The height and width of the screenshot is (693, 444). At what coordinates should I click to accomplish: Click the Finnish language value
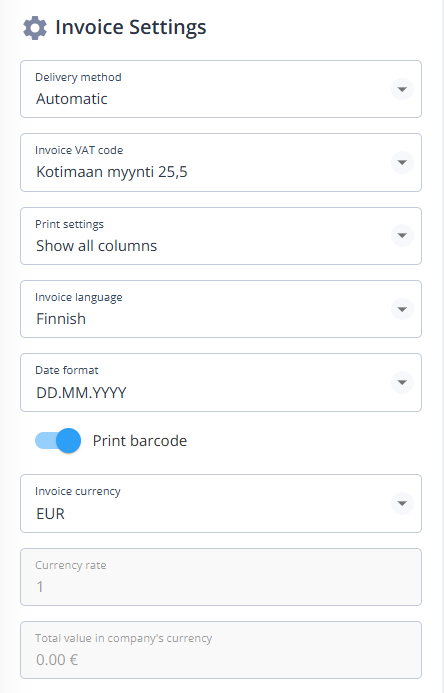click(61, 319)
